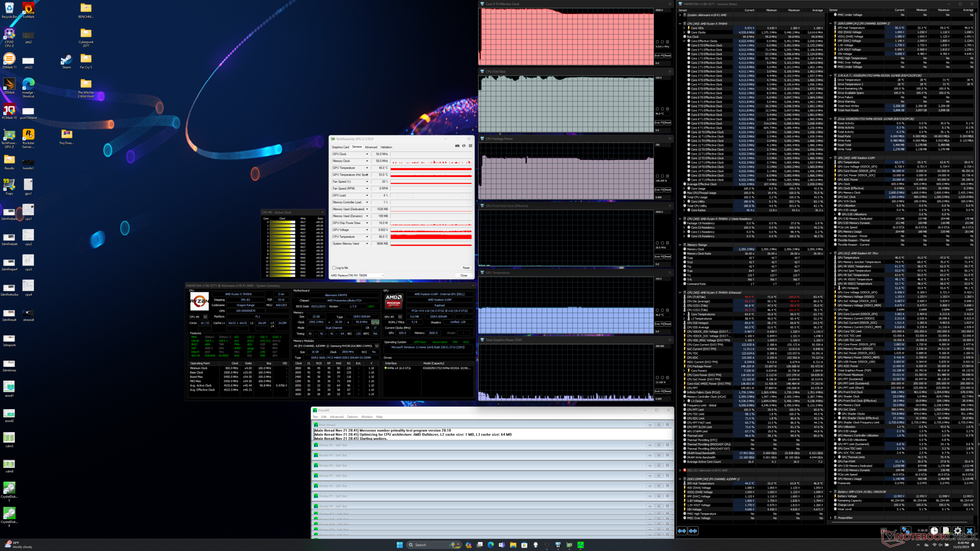Viewport: 980px width, 551px height.
Task: Click HWiNFO collapse columns arrows icon
Action: 693,531
